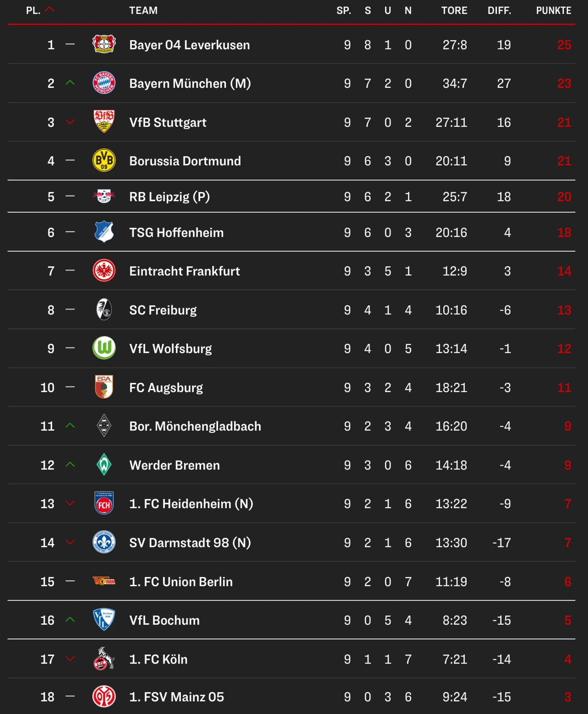Select the VfB Stuttgart club badge
Viewport: 588px width, 714px height.
[x=104, y=121]
